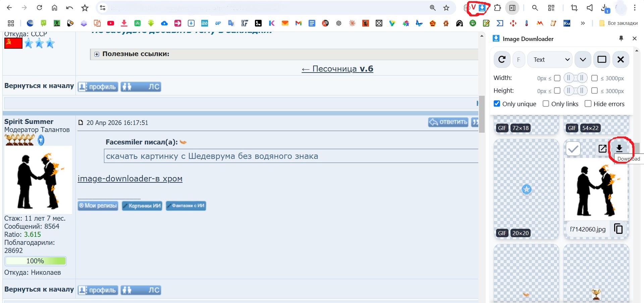
Task: Bookmark this page with the address bar star
Action: point(446,8)
